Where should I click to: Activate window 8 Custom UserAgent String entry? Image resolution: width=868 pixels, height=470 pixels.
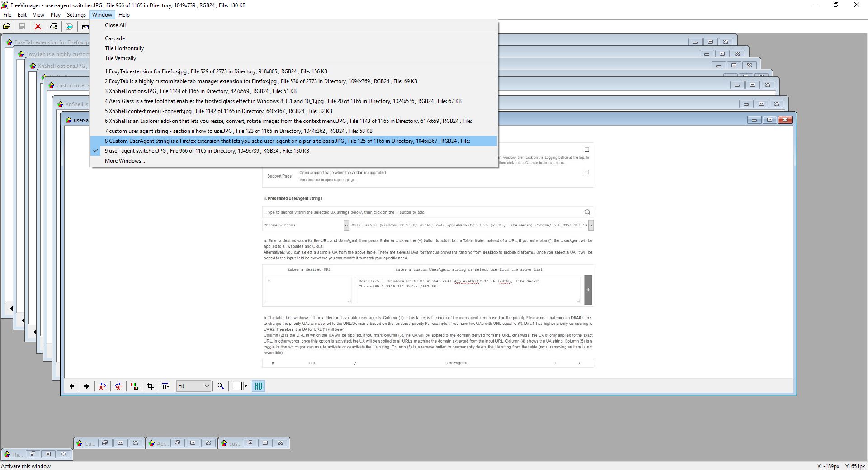click(x=293, y=141)
